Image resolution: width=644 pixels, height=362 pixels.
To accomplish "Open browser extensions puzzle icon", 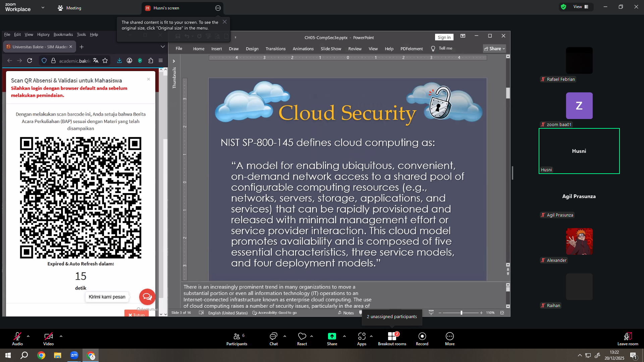I will pyautogui.click(x=151, y=61).
